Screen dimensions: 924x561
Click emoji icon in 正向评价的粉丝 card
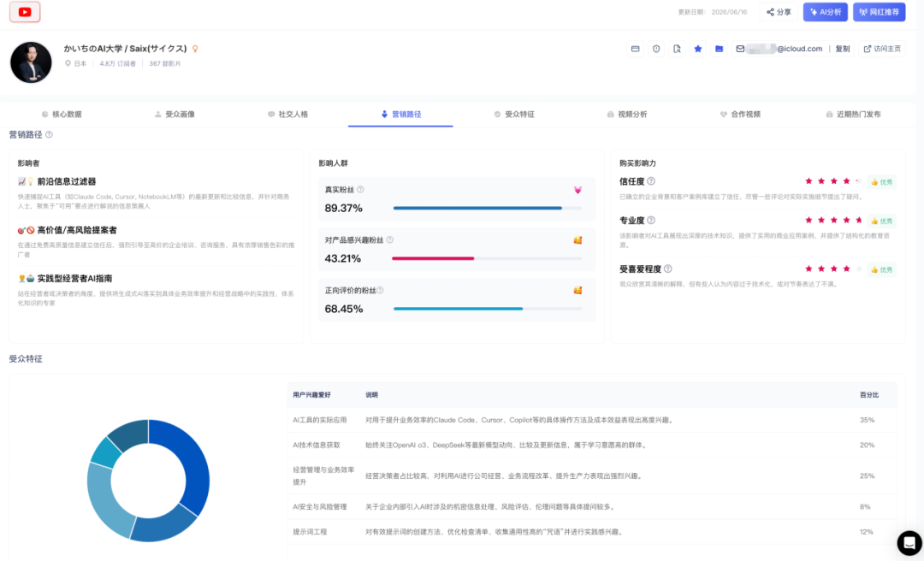(577, 291)
